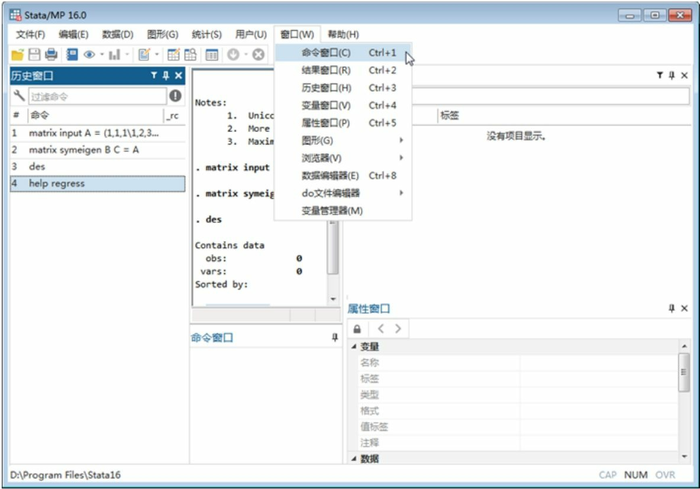Click the exclamation icon showing only errors
This screenshot has height=489, width=700.
175,96
